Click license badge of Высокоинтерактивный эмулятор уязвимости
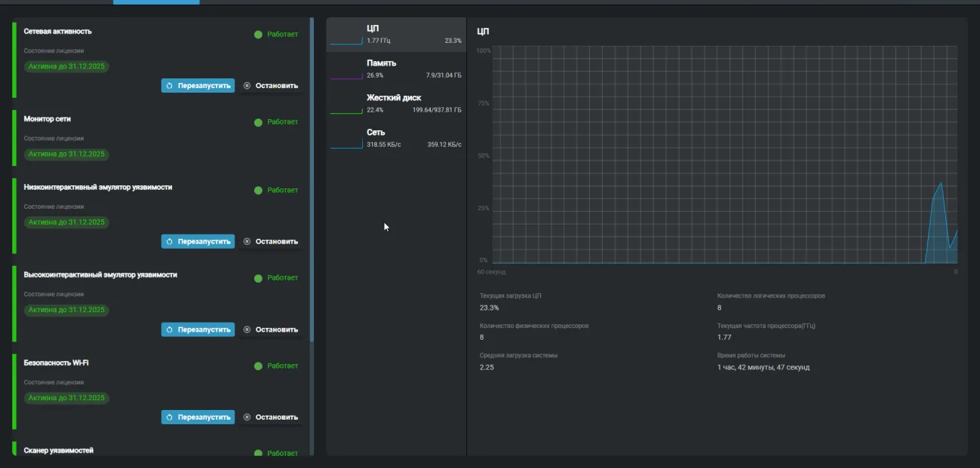The width and height of the screenshot is (980, 468). 66,310
